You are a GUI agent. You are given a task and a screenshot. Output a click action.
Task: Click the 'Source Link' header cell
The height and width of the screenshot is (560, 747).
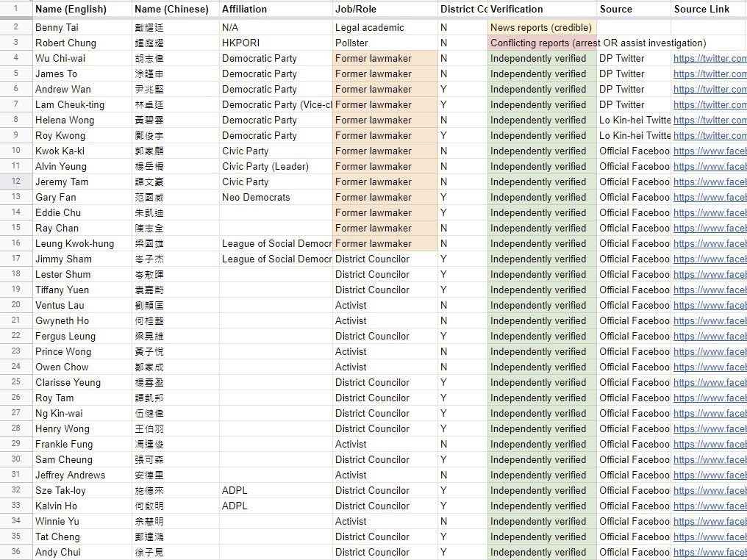click(709, 9)
